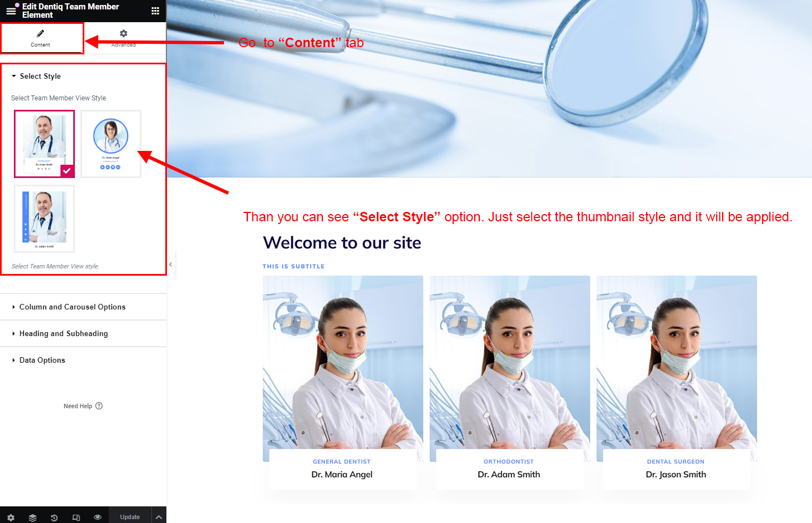This screenshot has height=523, width=812.
Task: Choose the third team style with sidebar
Action: (x=44, y=219)
